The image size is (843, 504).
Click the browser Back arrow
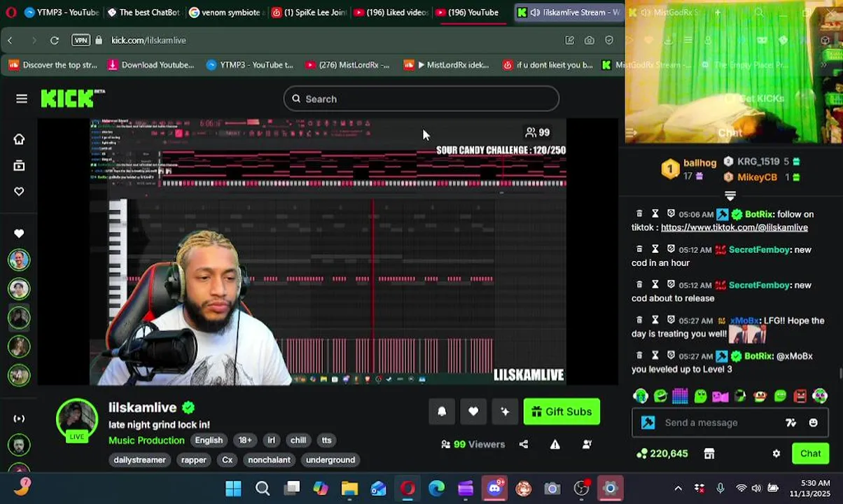pyautogui.click(x=10, y=41)
